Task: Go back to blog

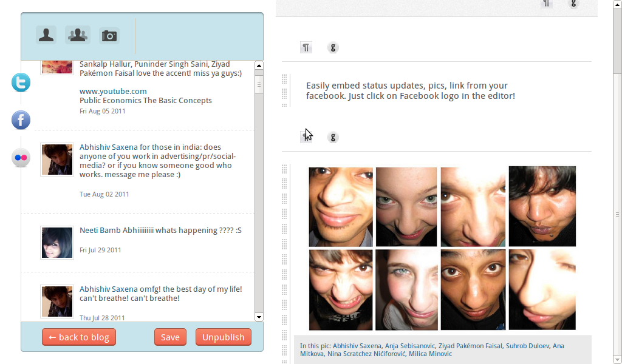Action: point(79,337)
